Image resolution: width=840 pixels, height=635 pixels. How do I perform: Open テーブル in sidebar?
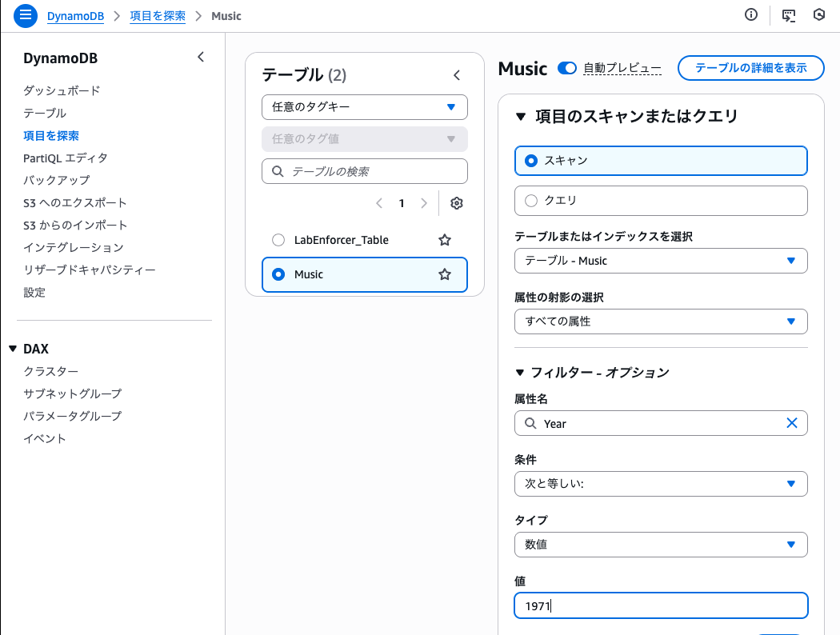45,113
